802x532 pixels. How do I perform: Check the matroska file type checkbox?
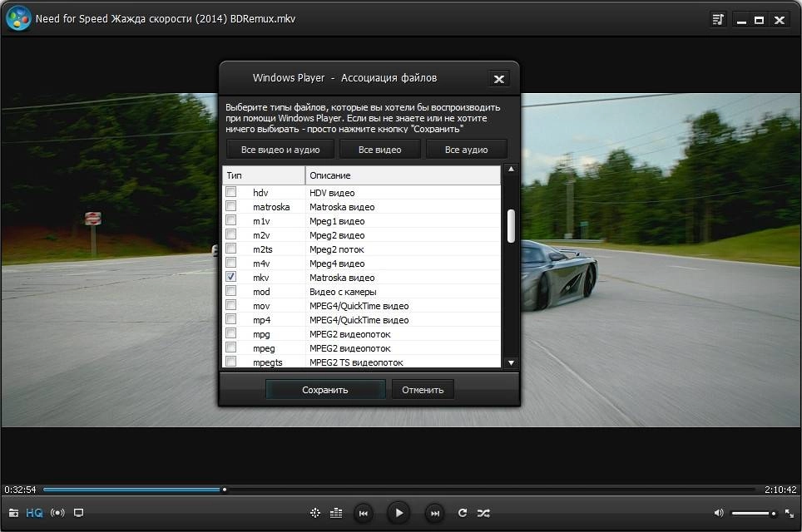231,206
